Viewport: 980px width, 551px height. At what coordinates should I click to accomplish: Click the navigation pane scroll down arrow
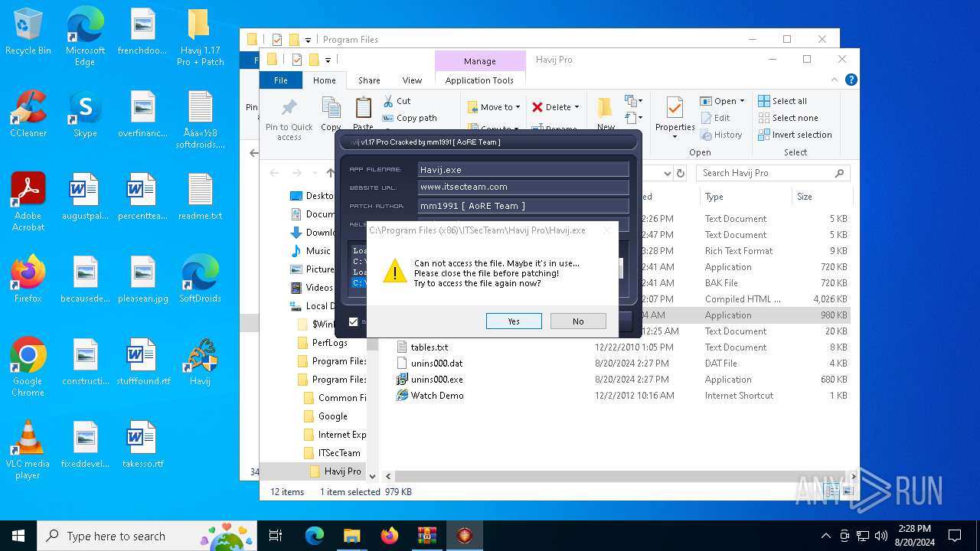(x=373, y=476)
